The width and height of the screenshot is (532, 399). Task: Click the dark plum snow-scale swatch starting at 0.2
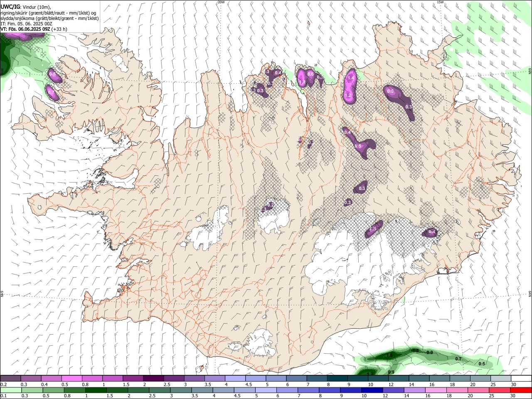click(x=10, y=379)
